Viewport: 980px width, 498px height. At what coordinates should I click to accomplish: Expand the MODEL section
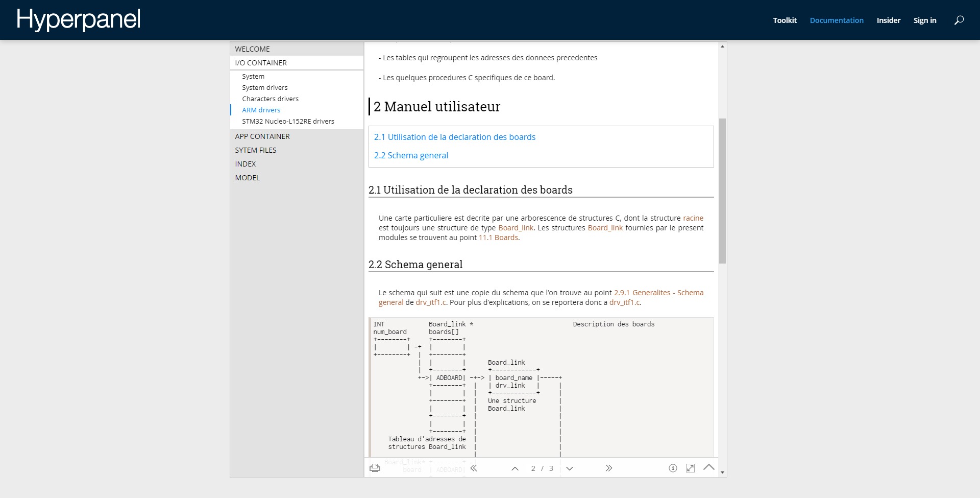point(297,178)
